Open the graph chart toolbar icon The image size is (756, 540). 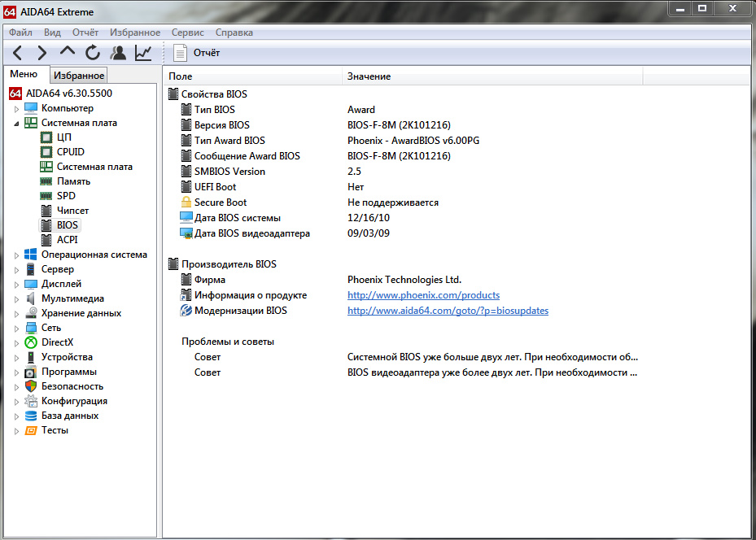[x=143, y=53]
